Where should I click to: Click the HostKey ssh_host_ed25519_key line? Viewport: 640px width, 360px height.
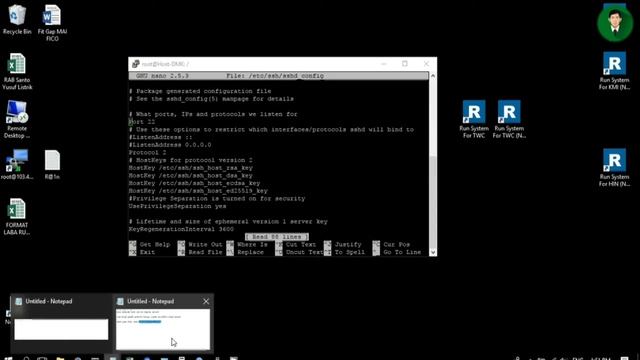click(198, 191)
